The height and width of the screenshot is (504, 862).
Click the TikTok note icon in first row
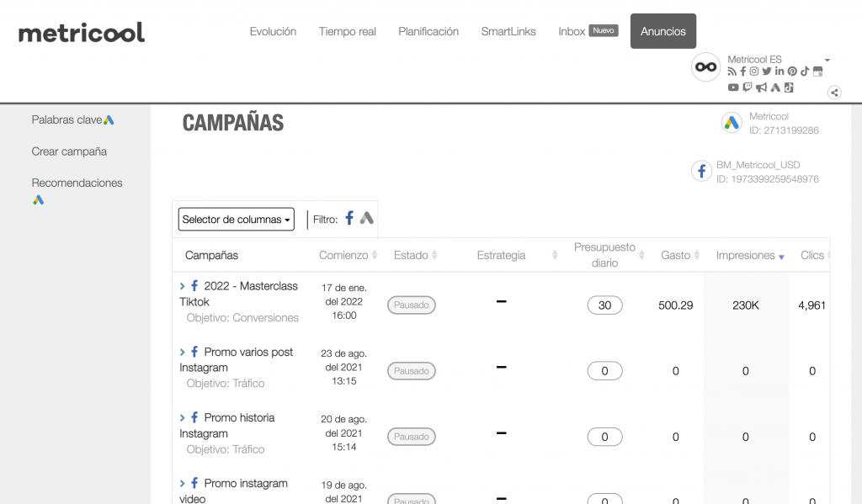tap(805, 72)
